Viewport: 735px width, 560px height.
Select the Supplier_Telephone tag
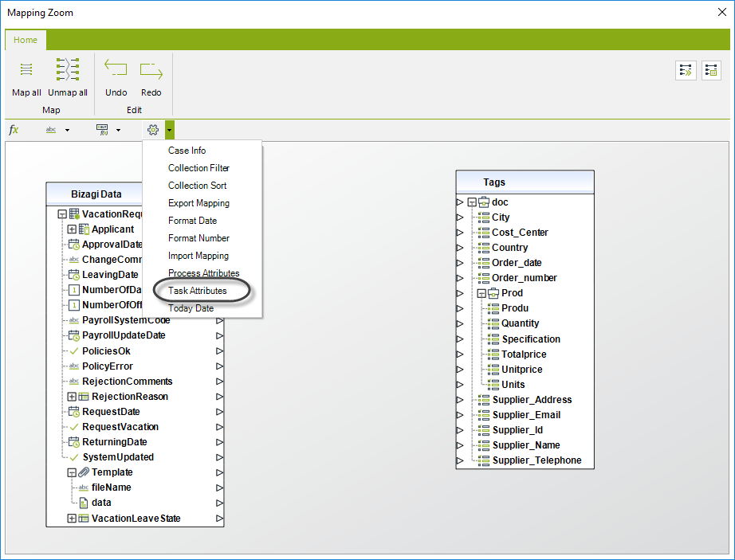(x=537, y=460)
